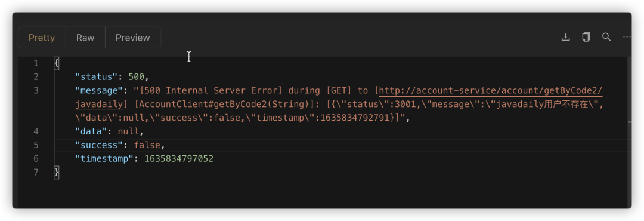Switch to the Pretty tab

[42, 38]
